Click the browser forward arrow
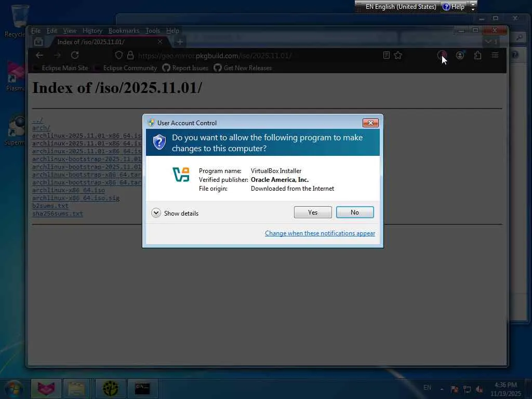Screen dimensions: 532x399 pos(57,55)
